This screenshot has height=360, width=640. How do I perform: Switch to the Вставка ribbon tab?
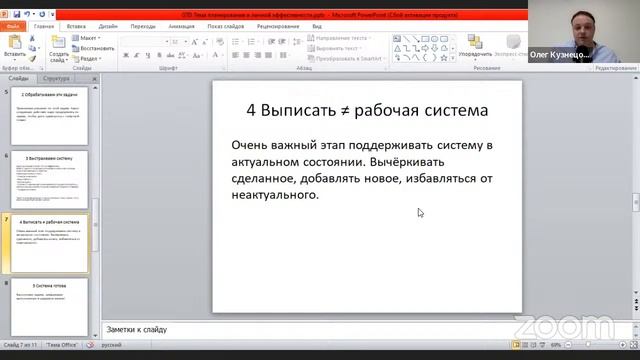pyautogui.click(x=76, y=27)
